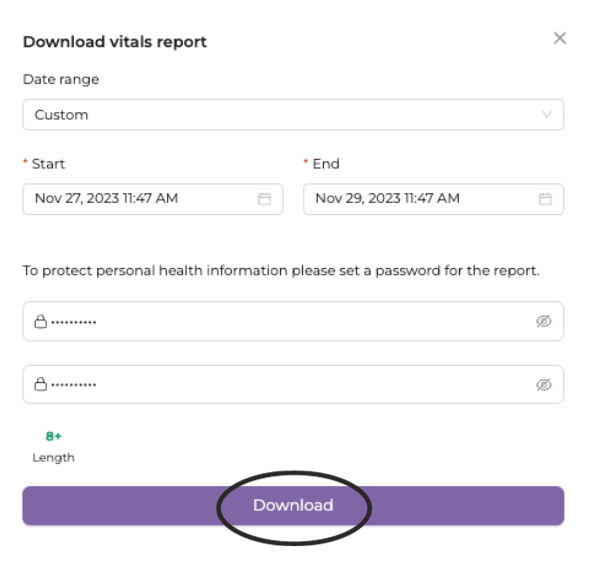This screenshot has height=579, width=603.
Task: Expand the date range chevron arrow
Action: tap(546, 115)
